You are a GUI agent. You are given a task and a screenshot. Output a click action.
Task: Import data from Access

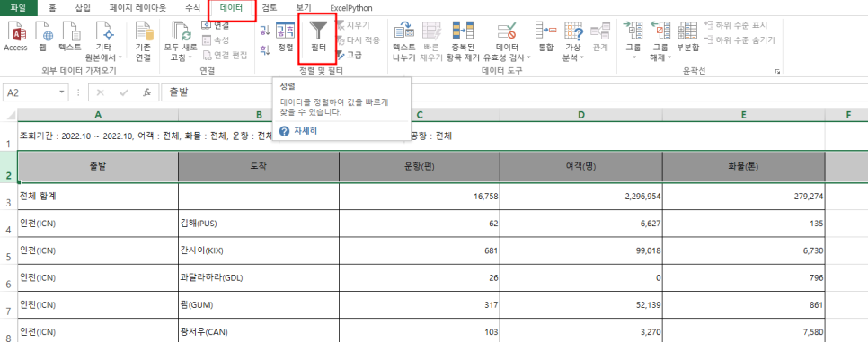[x=15, y=38]
